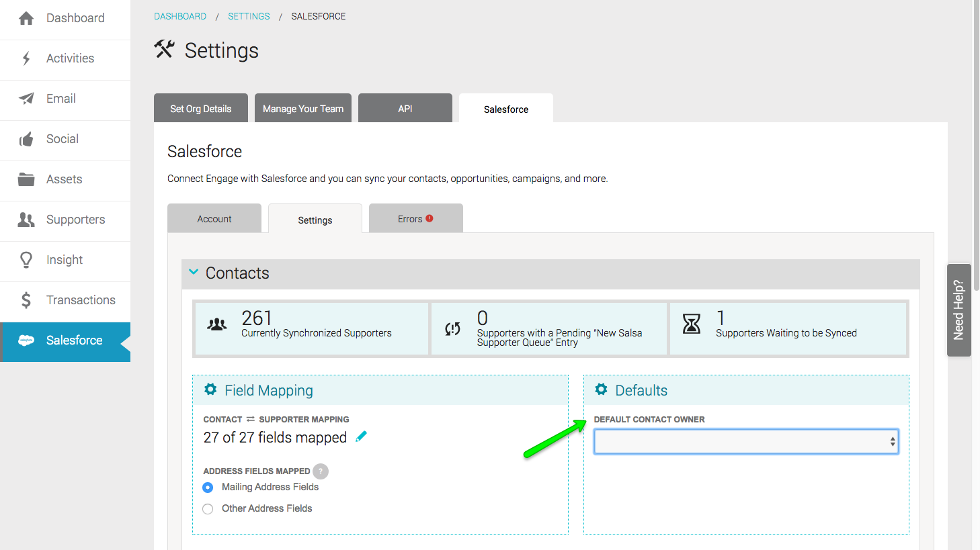Click the Field Mapping gear icon
This screenshot has width=980, height=550.
click(210, 389)
